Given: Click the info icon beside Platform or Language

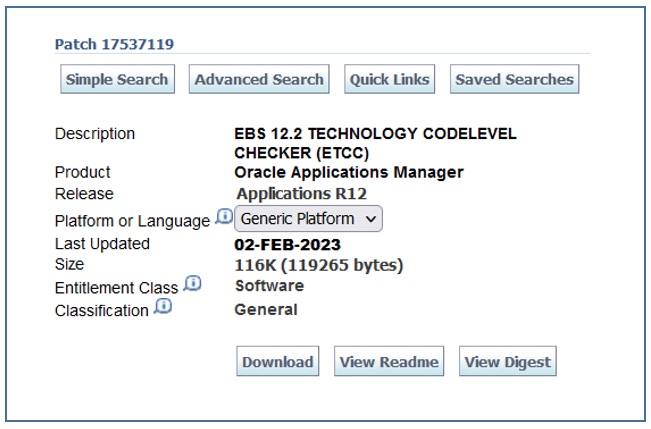Looking at the screenshot, I should point(224,217).
